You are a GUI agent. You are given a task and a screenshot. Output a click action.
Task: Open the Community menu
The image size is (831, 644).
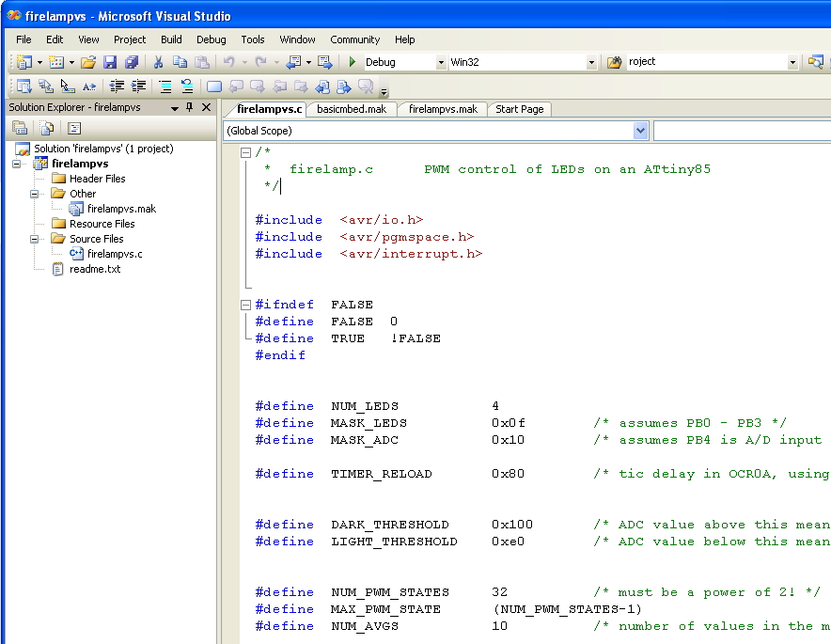tap(354, 39)
